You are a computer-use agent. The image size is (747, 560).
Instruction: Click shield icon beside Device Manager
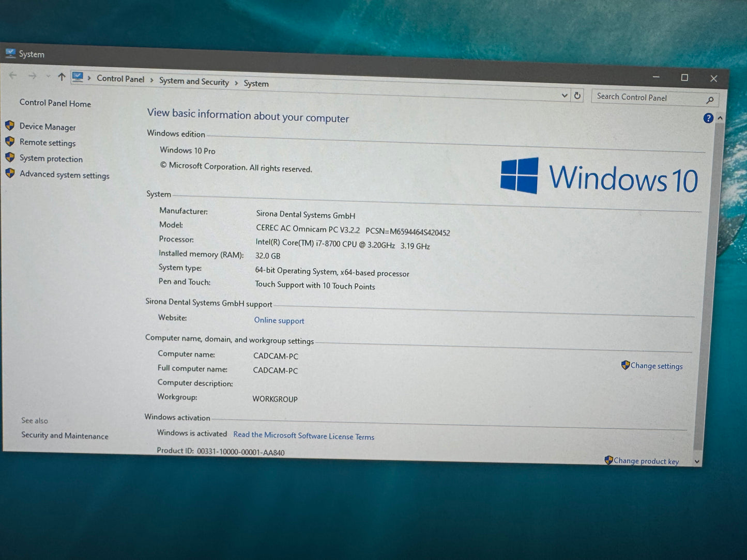click(10, 126)
